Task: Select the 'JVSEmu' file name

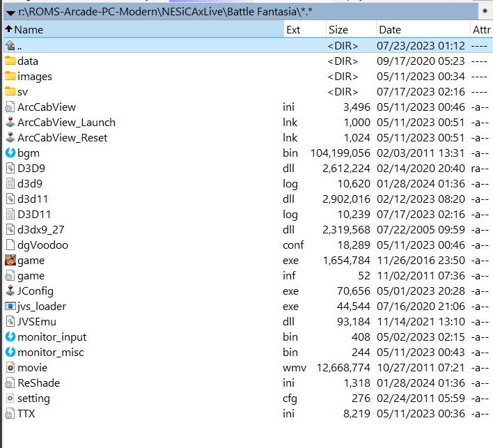Action: 37,321
